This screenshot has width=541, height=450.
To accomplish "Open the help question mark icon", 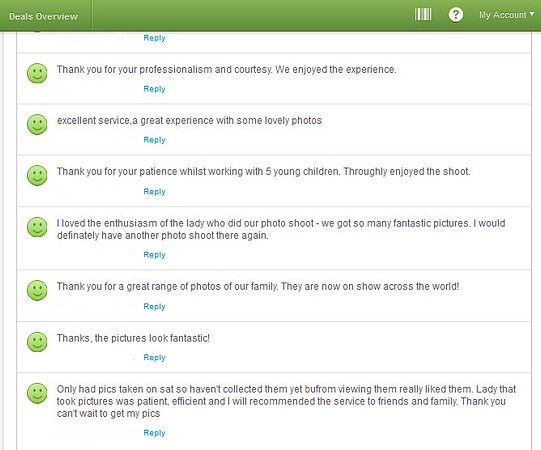I will pos(456,15).
